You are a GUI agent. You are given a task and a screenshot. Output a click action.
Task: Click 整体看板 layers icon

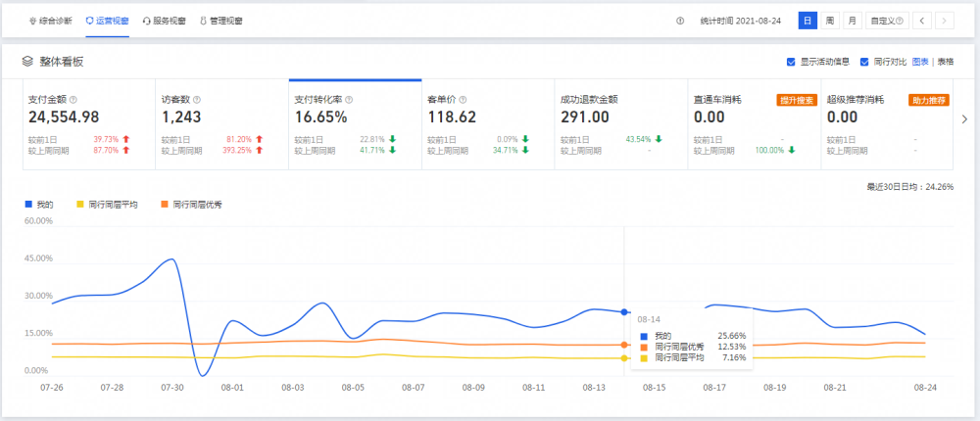pyautogui.click(x=26, y=62)
